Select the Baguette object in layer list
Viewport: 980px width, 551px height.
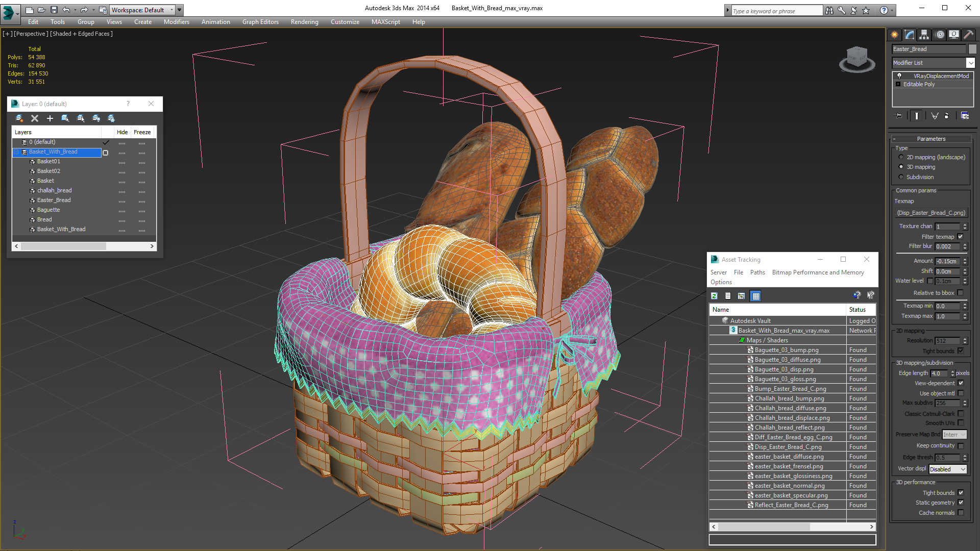click(x=48, y=210)
